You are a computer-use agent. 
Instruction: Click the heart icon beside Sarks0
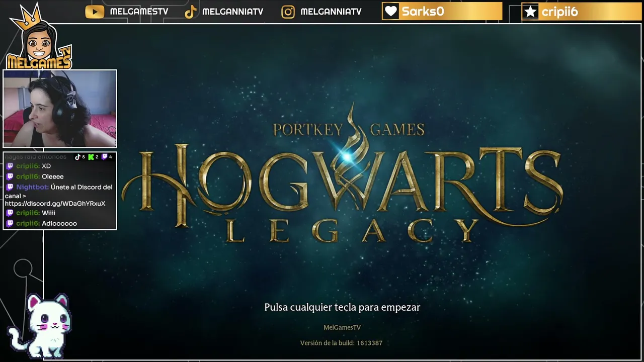tap(391, 12)
